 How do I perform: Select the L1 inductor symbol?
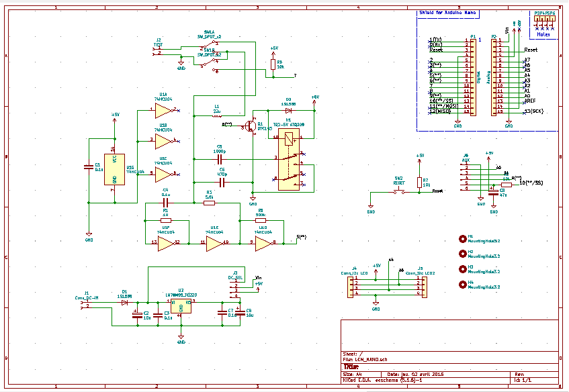(x=216, y=116)
